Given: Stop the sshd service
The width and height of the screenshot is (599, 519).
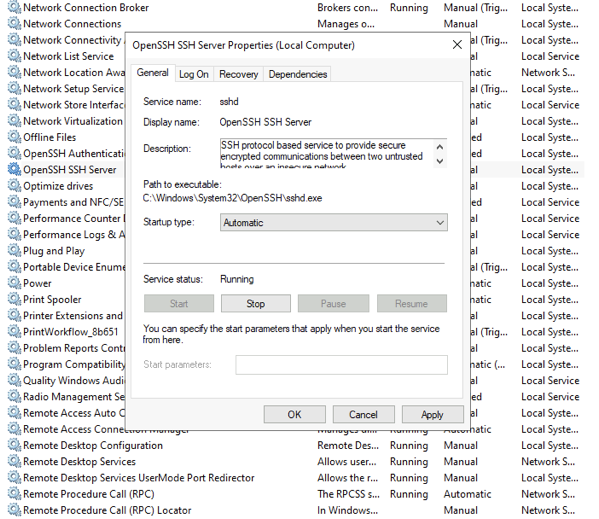Looking at the screenshot, I should point(256,304).
